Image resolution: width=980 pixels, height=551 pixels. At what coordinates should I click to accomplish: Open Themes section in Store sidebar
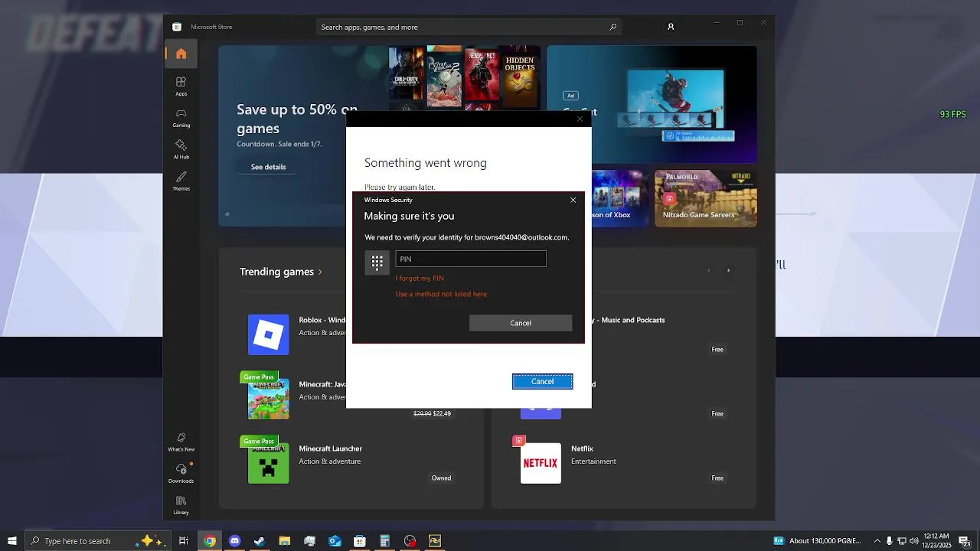(181, 181)
